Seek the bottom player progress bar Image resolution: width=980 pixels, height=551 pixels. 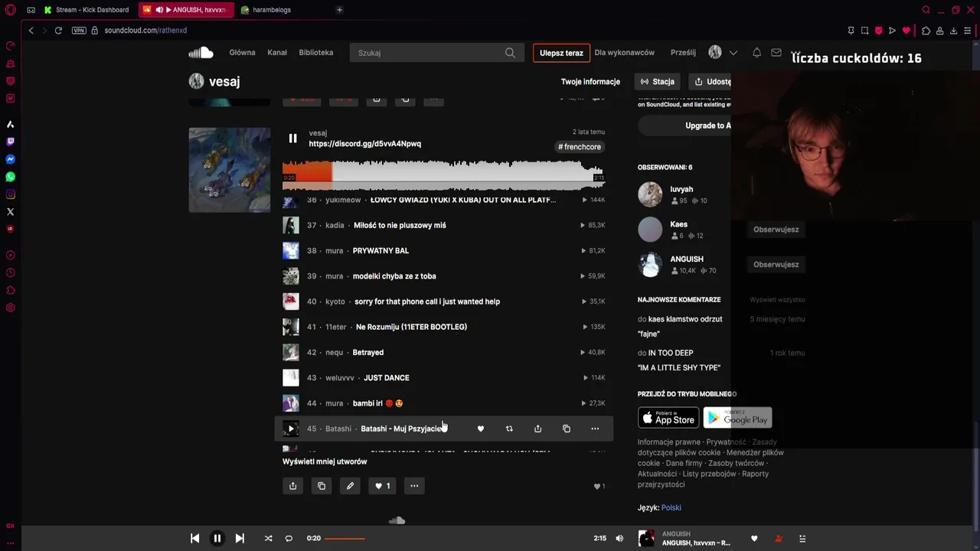pos(459,538)
